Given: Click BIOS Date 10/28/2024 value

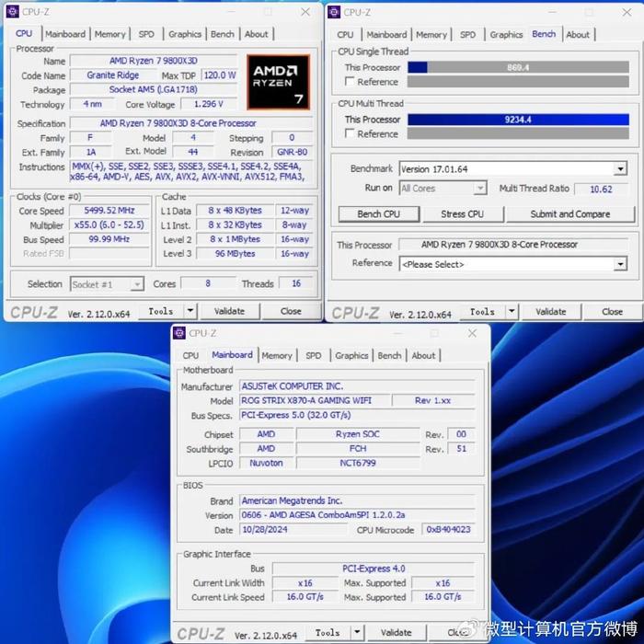Looking at the screenshot, I should point(293,529).
